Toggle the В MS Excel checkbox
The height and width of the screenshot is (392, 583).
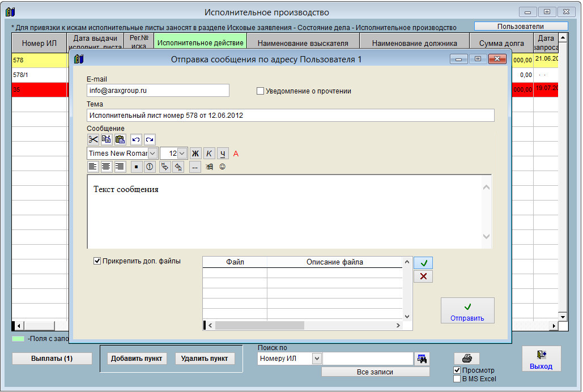coord(457,379)
